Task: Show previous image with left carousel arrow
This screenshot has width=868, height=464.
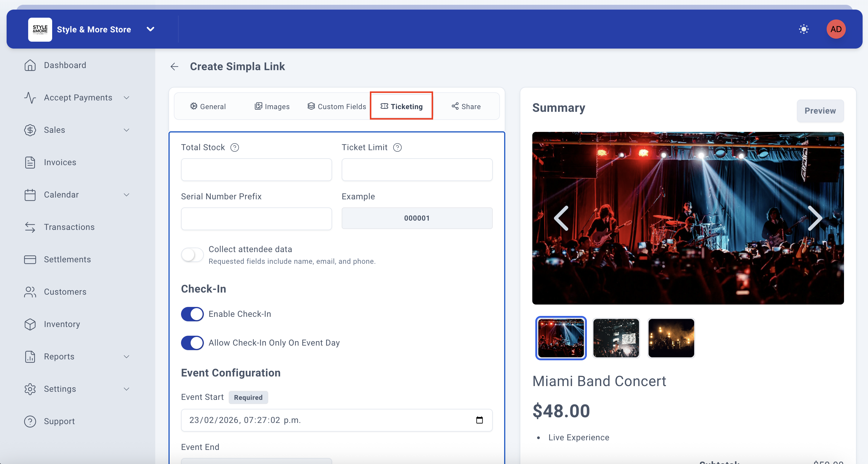Action: 561,218
